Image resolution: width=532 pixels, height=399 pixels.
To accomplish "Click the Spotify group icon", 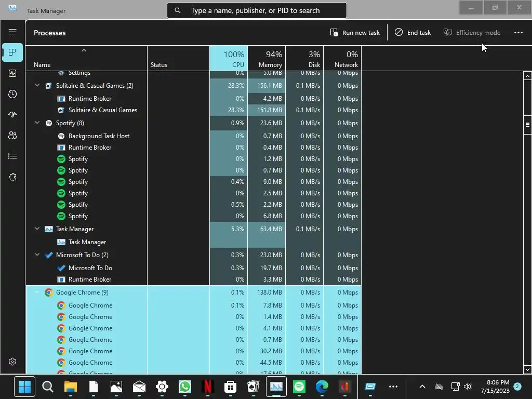I will pyautogui.click(x=49, y=123).
